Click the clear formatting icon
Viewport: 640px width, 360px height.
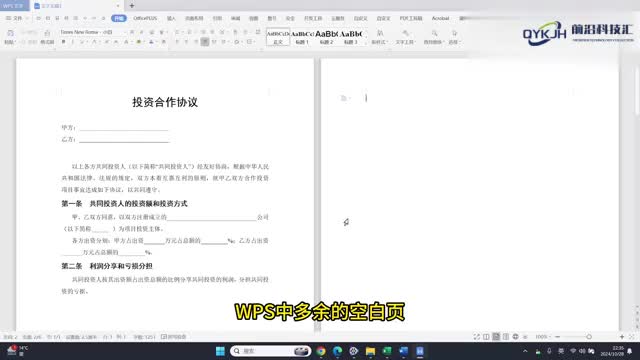point(151,32)
